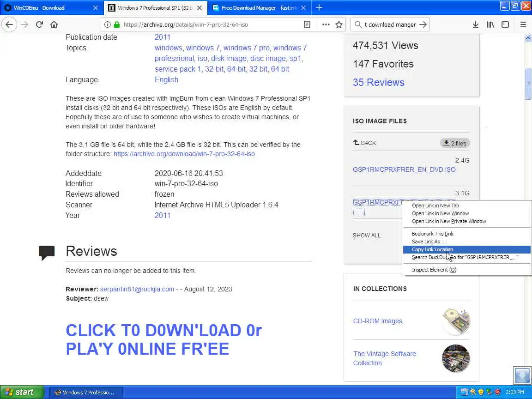Close the WinCDEmu Download tab
This screenshot has height=399, width=532.
point(96,8)
